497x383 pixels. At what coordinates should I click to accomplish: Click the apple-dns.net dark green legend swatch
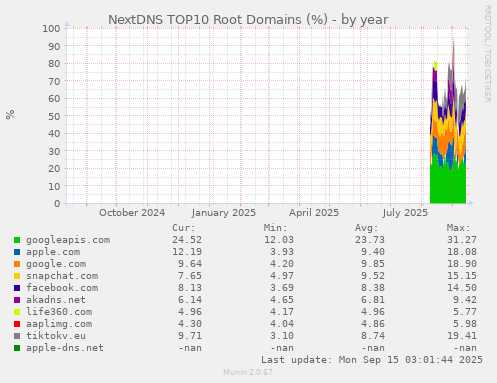[x=17, y=348]
